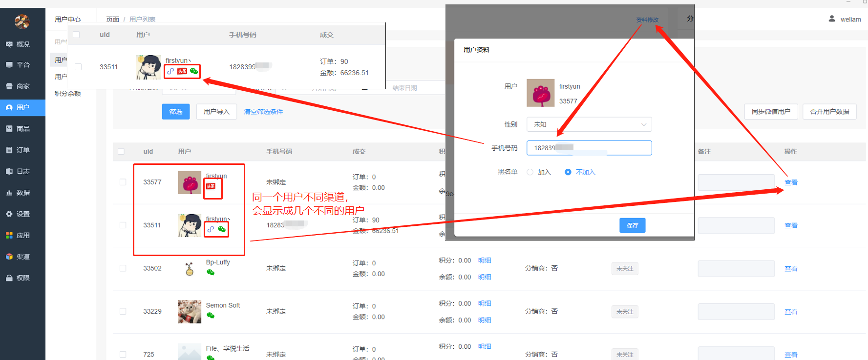The width and height of the screenshot is (868, 360).
Task: Check the table row checkbox for uid 33511
Action: pyautogui.click(x=123, y=225)
